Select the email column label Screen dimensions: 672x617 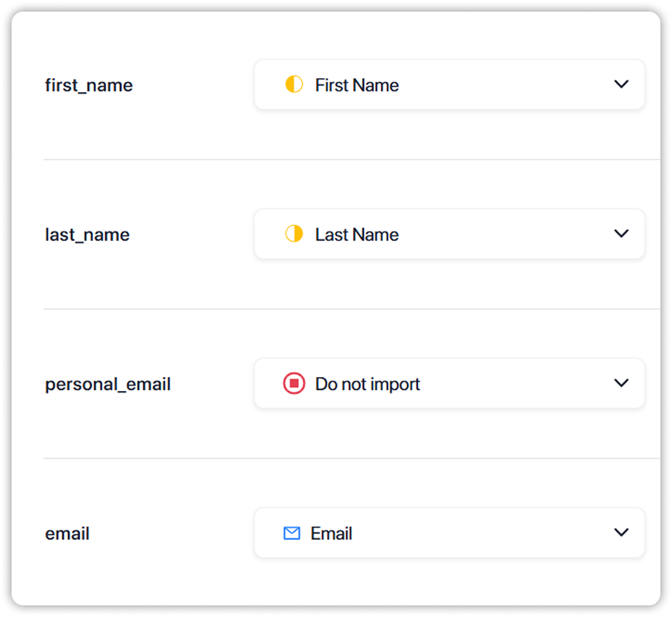pos(67,534)
